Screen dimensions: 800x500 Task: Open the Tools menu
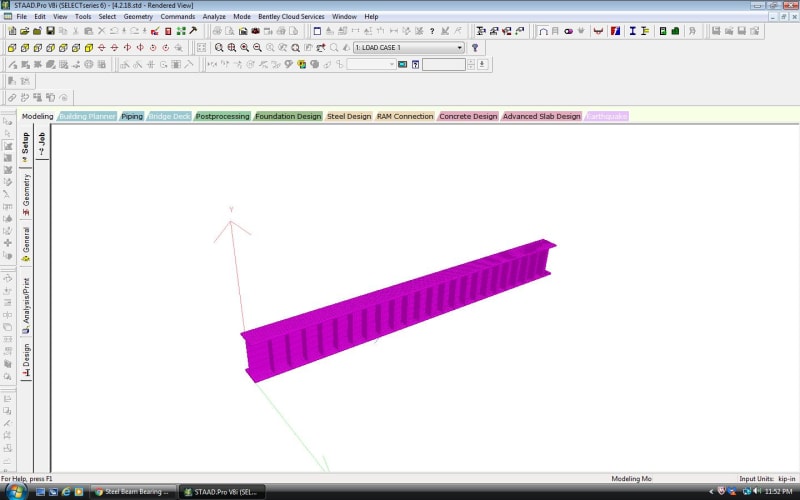point(83,17)
